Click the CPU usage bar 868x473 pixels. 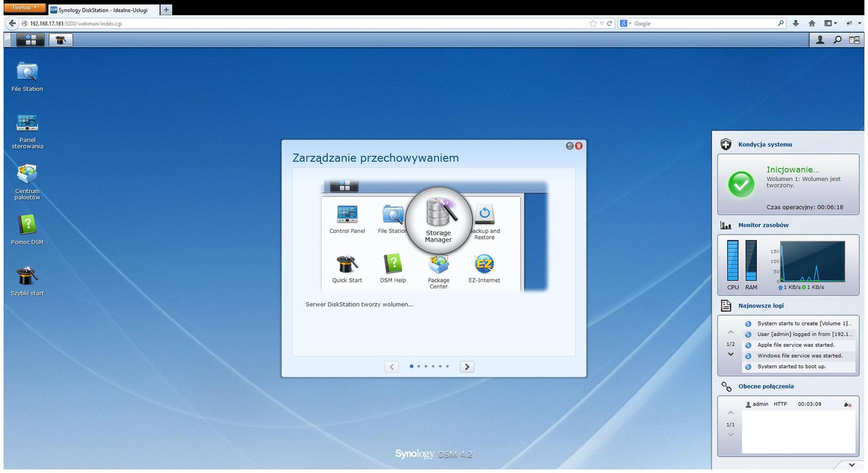[733, 260]
